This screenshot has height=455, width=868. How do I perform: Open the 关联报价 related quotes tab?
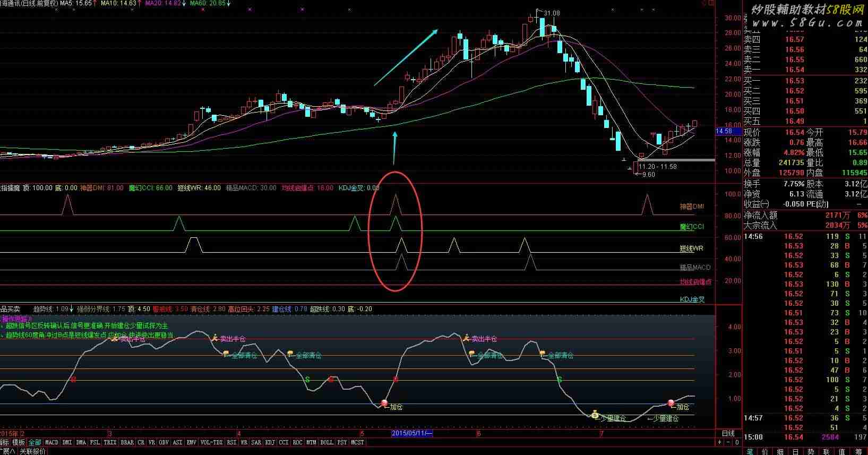click(x=33, y=451)
